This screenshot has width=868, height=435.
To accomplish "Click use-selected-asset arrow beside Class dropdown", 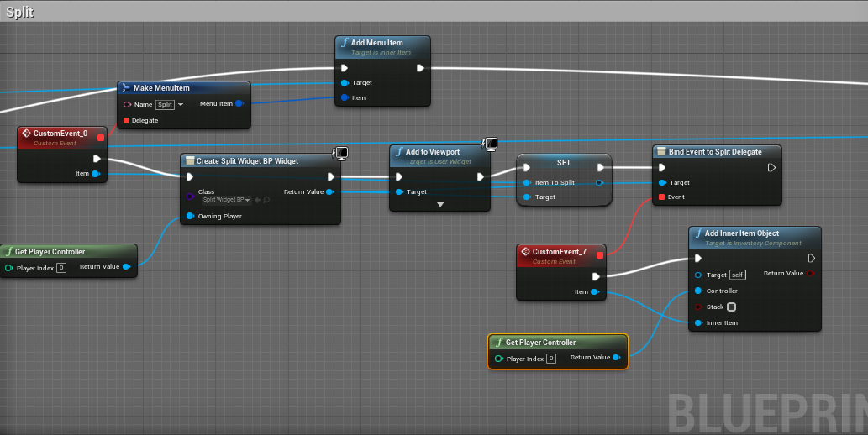I will (x=258, y=200).
